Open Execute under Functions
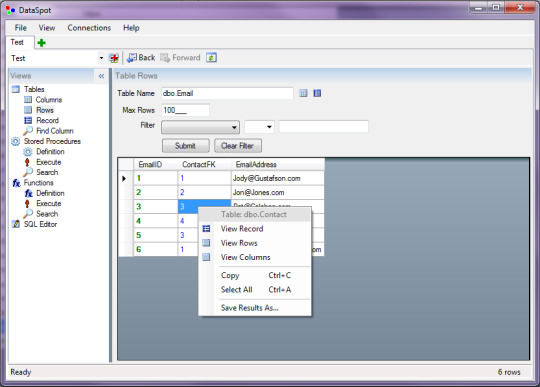540x387 pixels. pyautogui.click(x=49, y=203)
